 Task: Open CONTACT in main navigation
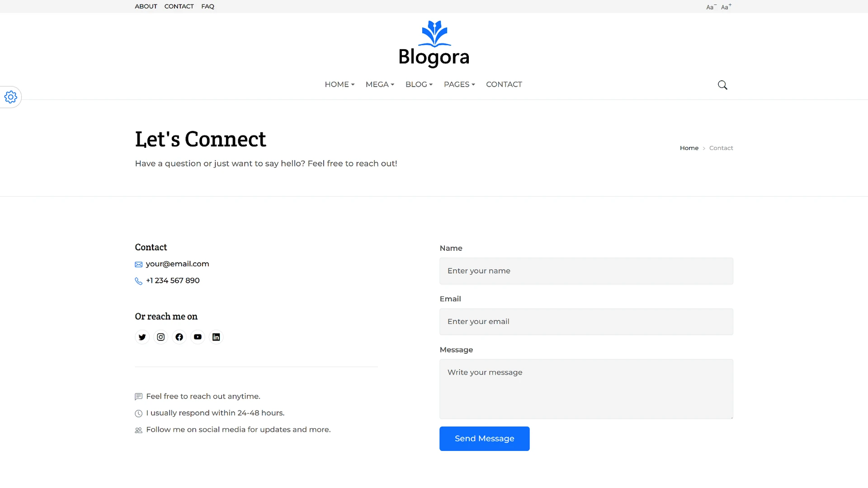(x=504, y=84)
